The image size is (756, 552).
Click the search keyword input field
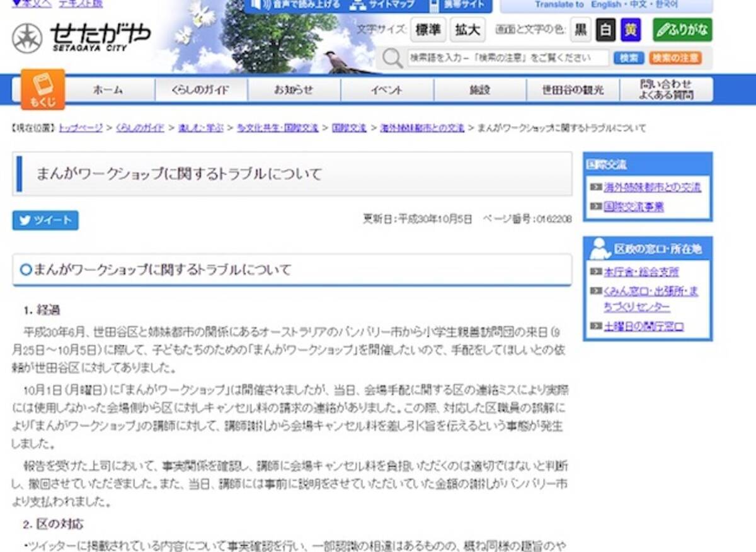click(508, 58)
